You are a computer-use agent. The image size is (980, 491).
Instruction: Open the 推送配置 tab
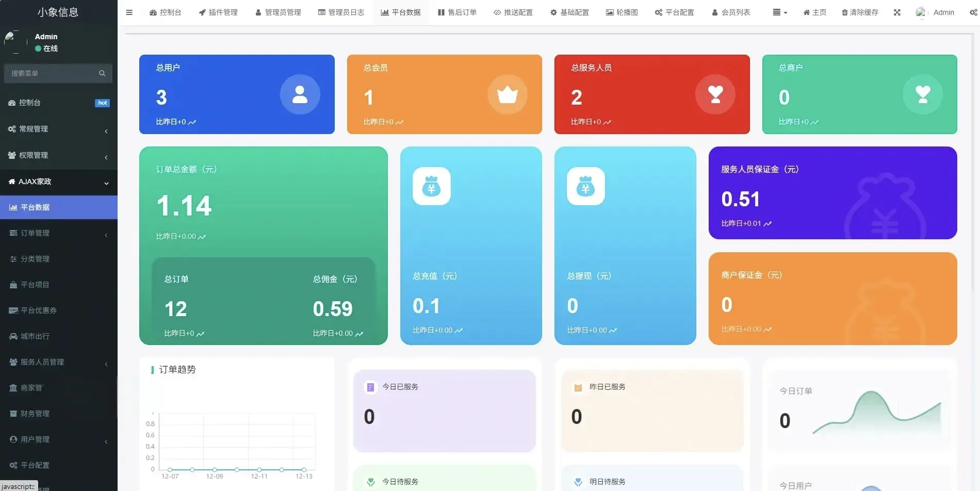pos(513,12)
